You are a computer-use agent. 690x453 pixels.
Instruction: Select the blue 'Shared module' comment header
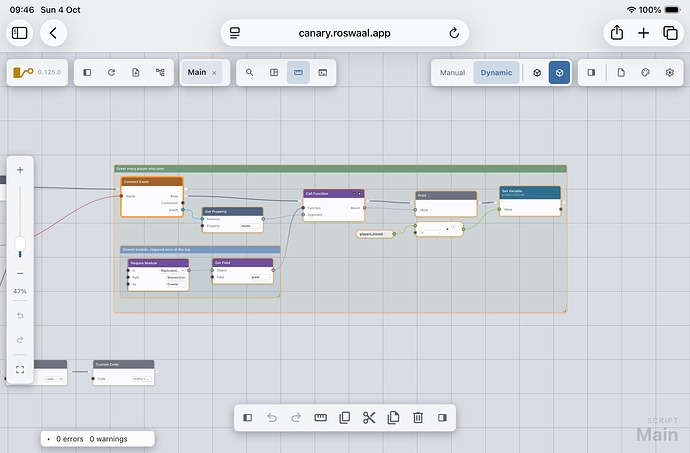200,250
